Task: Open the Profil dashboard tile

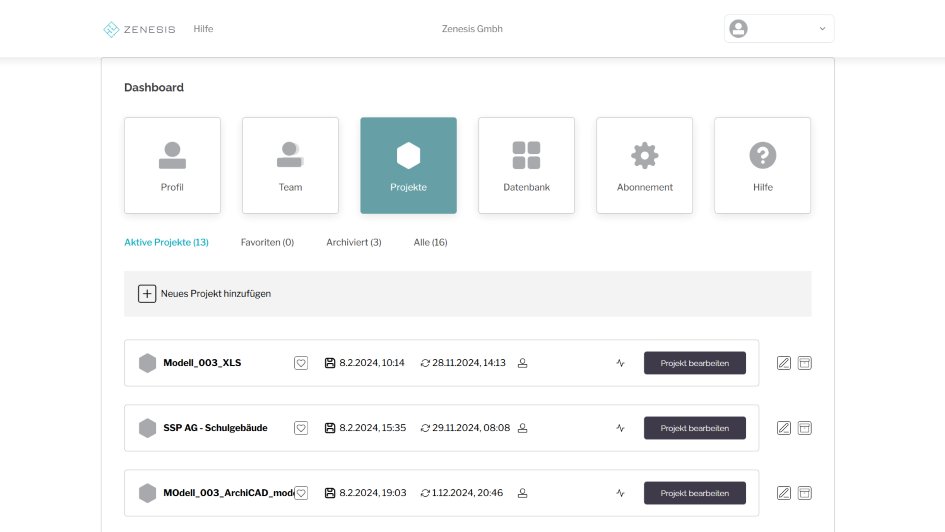Action: [x=172, y=165]
